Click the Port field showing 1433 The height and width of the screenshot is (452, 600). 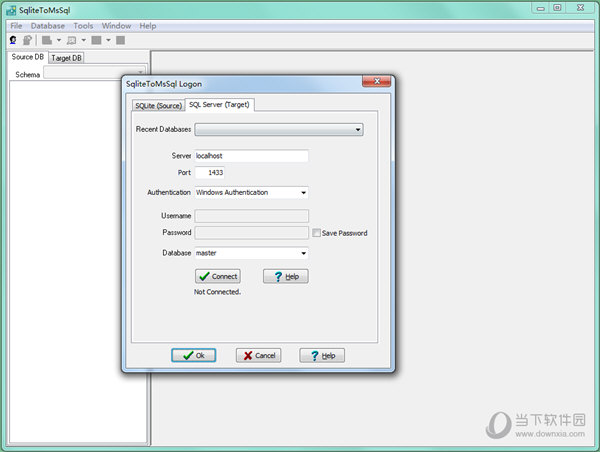coord(210,173)
